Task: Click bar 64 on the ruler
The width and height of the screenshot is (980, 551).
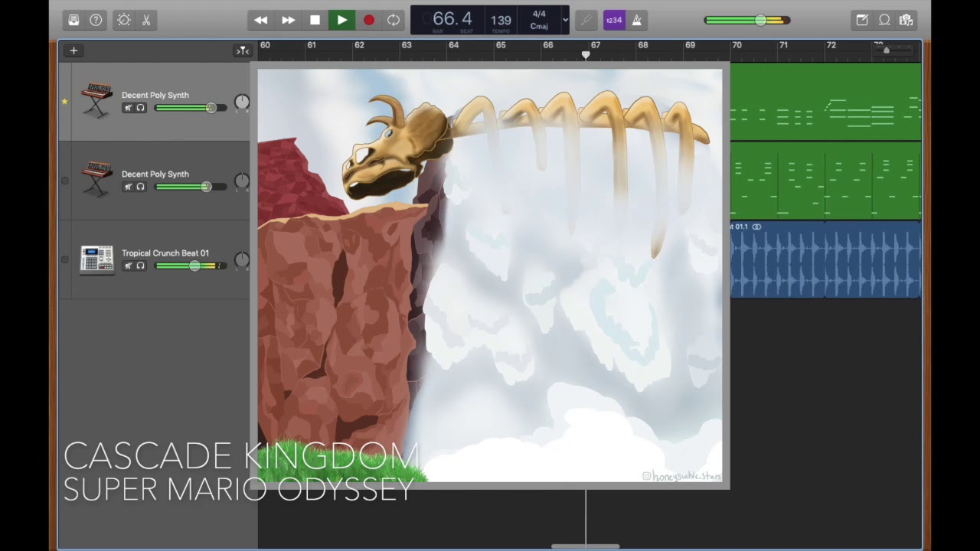Action: [453, 45]
